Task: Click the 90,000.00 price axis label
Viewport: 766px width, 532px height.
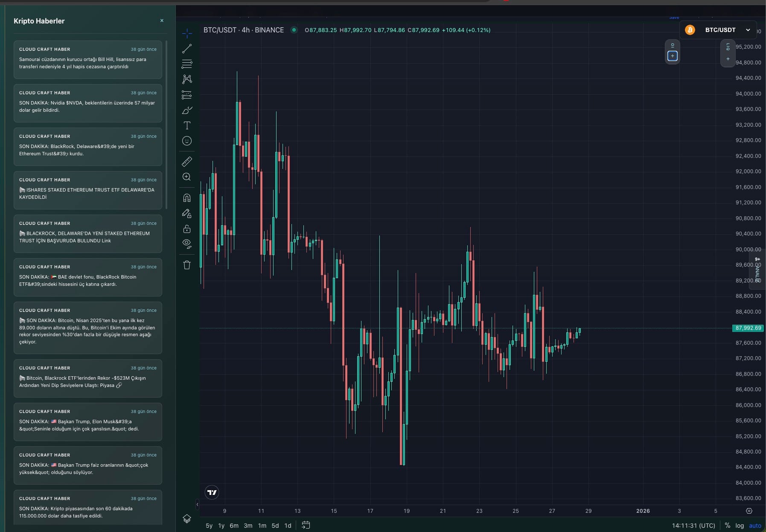Action: pyautogui.click(x=748, y=249)
